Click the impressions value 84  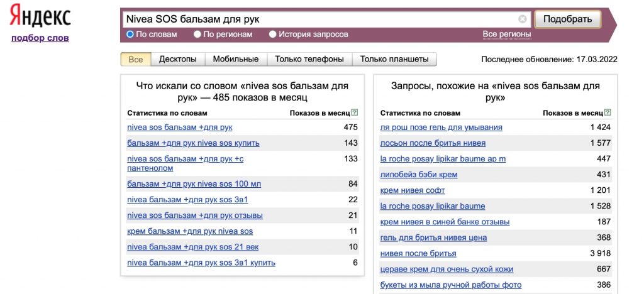[353, 184]
